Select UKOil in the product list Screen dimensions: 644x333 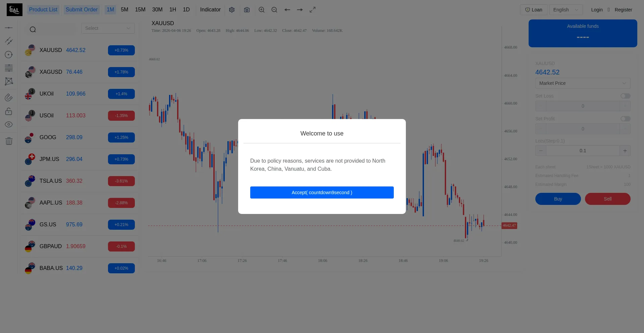pos(80,94)
